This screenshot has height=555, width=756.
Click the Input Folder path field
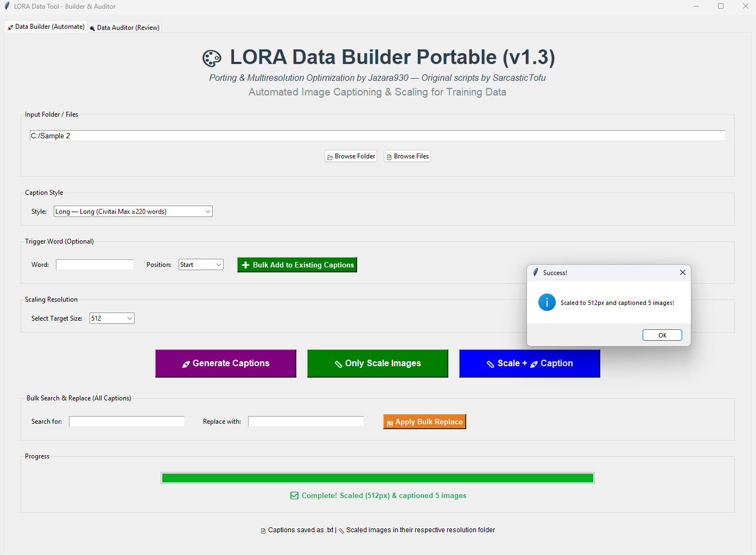tap(377, 136)
